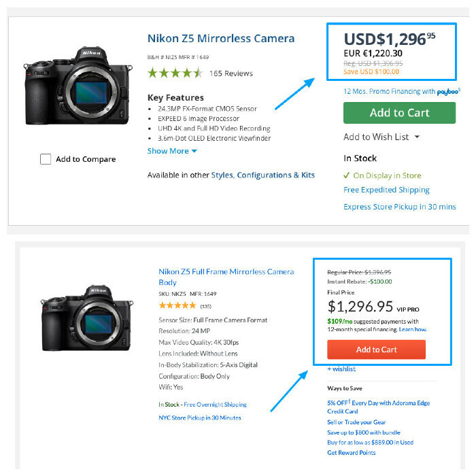
Task: Tick the Add to Compare checkbox
Action: tap(46, 159)
